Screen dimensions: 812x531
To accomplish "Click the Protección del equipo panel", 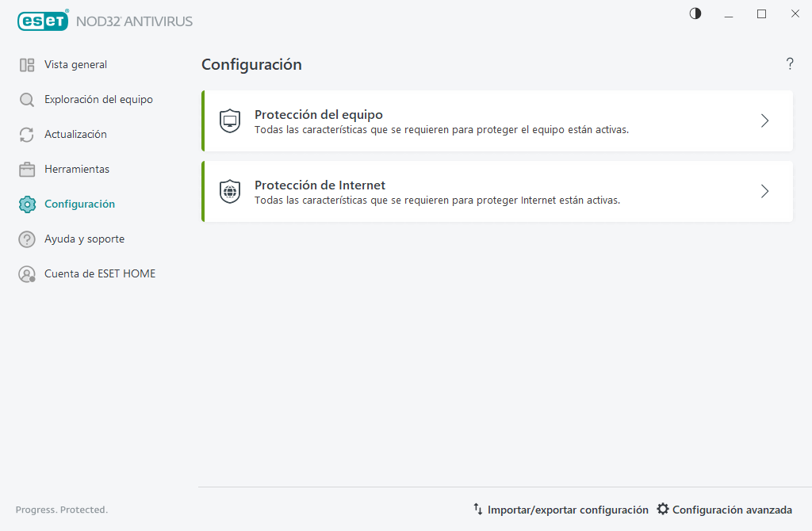I will pos(497,120).
